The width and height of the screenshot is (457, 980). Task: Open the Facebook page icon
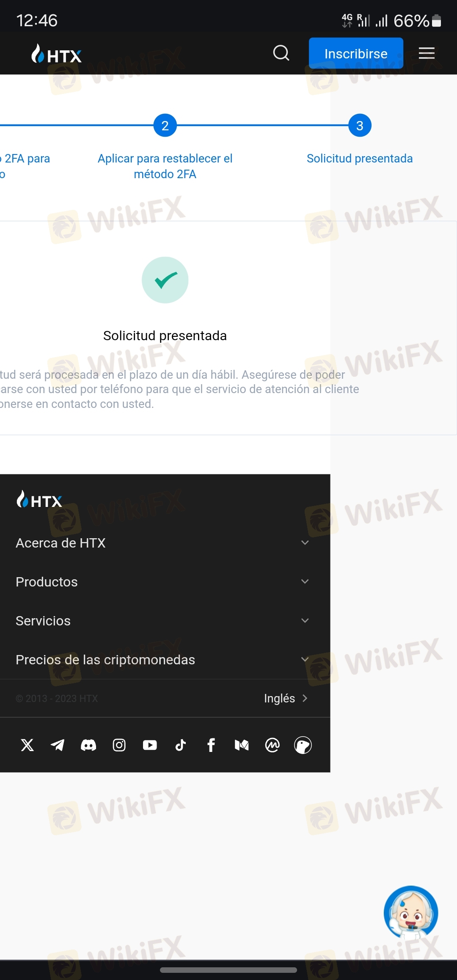(211, 745)
